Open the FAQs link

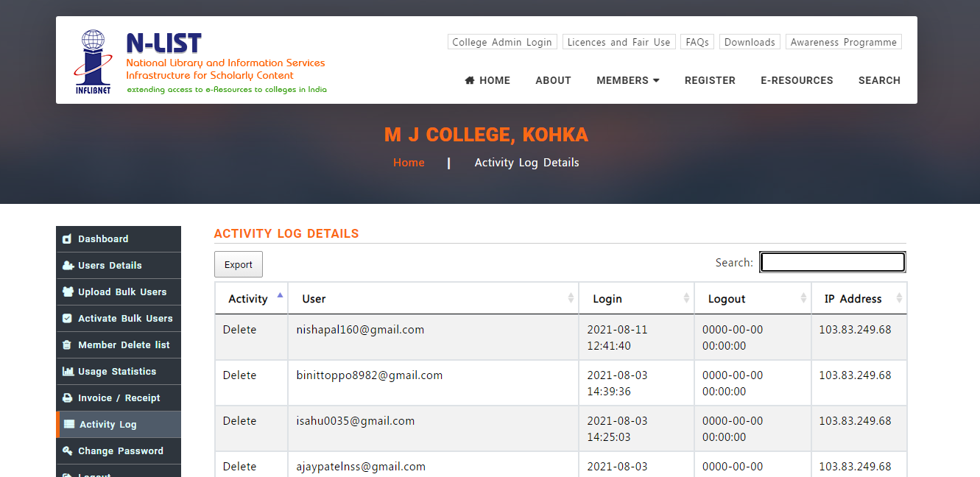pyautogui.click(x=697, y=42)
